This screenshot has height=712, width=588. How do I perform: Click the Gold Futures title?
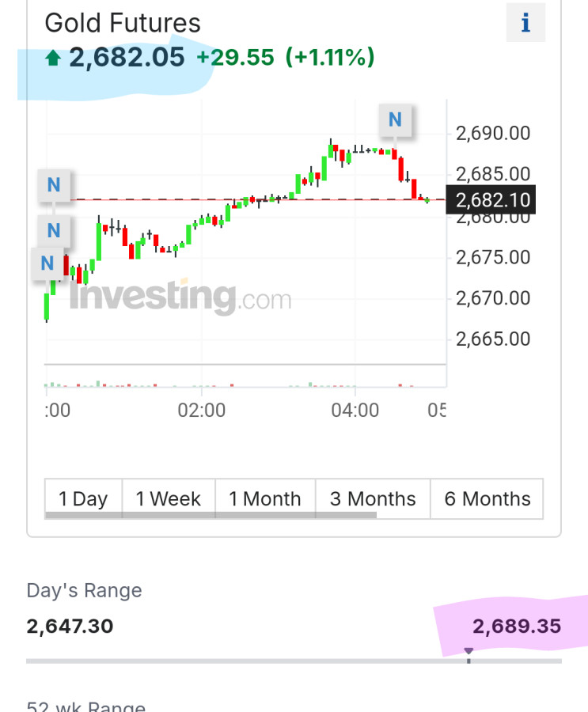click(x=123, y=23)
